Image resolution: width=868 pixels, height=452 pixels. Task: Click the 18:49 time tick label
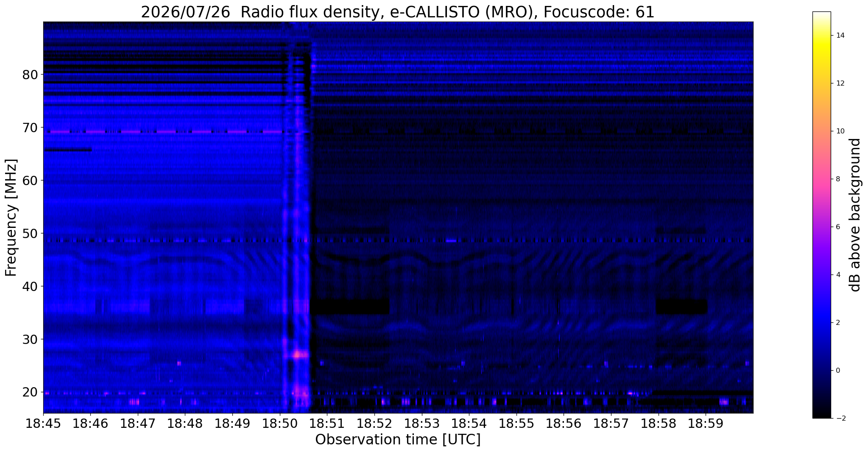point(232,424)
